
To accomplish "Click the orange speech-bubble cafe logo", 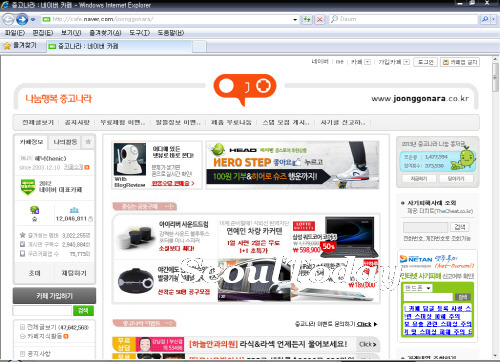I will point(245,89).
